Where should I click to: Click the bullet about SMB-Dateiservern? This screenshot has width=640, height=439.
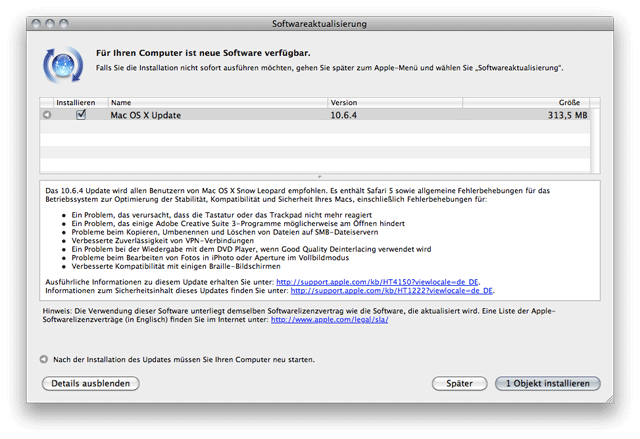pos(225,232)
